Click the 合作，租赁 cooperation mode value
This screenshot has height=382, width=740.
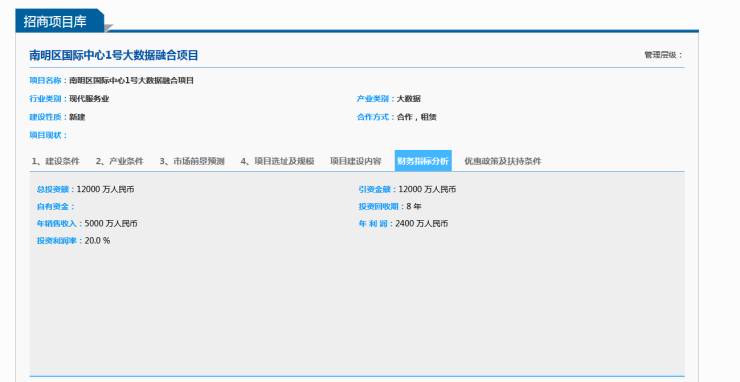[417, 117]
